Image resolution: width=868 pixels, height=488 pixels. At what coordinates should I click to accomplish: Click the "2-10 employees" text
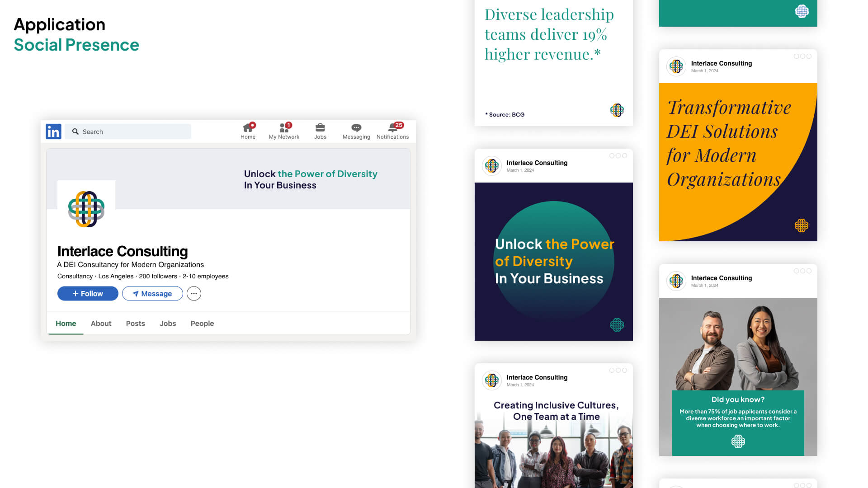coord(206,277)
